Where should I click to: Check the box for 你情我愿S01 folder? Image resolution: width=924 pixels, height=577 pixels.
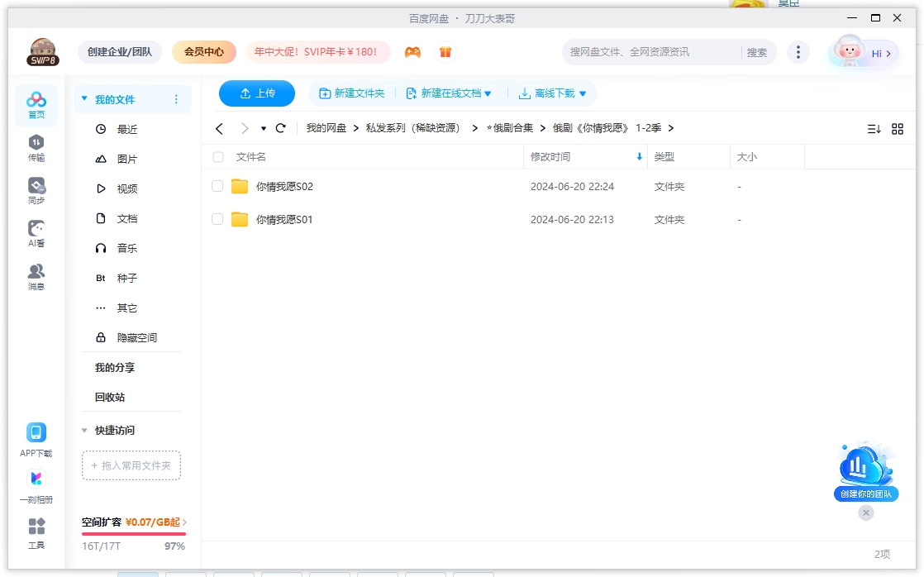click(x=218, y=220)
